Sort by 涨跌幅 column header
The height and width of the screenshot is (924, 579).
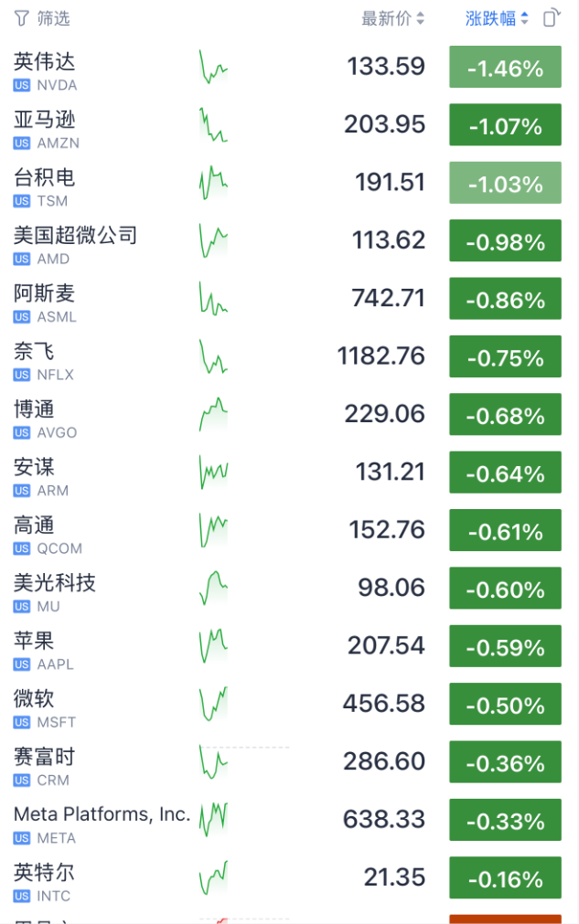tap(497, 18)
